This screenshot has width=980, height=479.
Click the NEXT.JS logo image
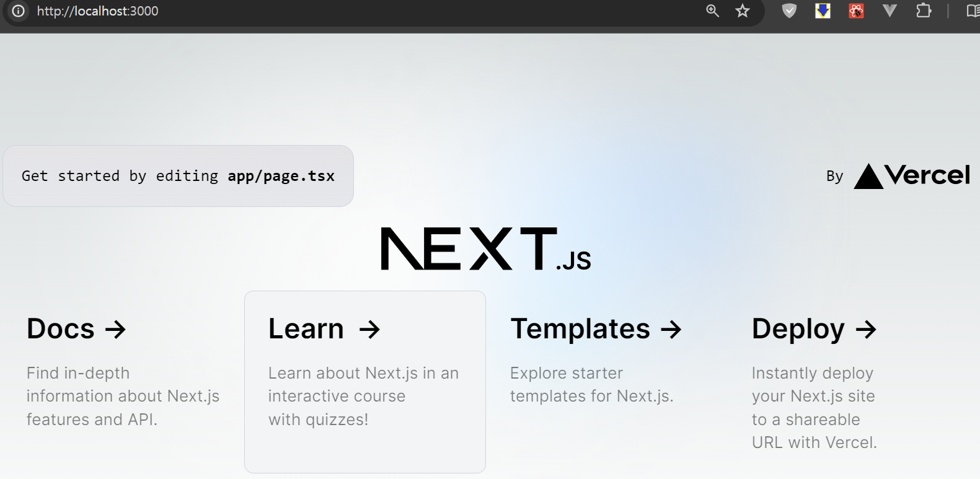(x=486, y=248)
